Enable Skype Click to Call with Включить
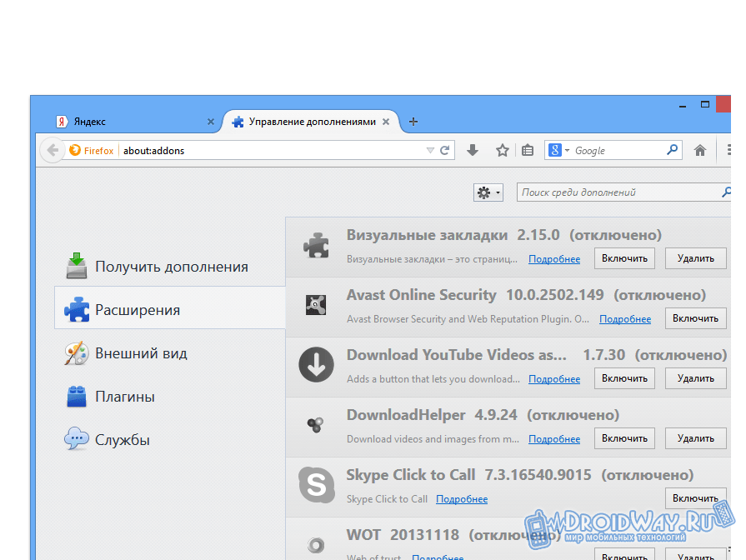 click(x=695, y=498)
